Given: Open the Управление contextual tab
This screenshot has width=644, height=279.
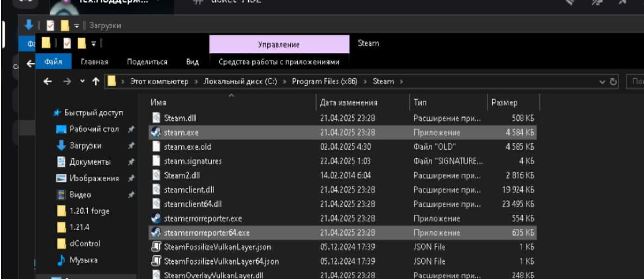Looking at the screenshot, I should (x=279, y=45).
